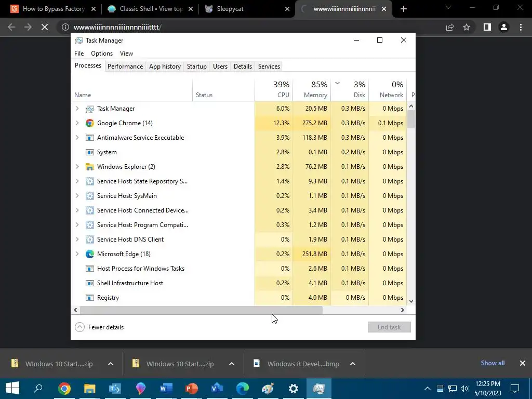Collapse Task Manager with Fewer details
This screenshot has width=532, height=399.
[x=99, y=327]
